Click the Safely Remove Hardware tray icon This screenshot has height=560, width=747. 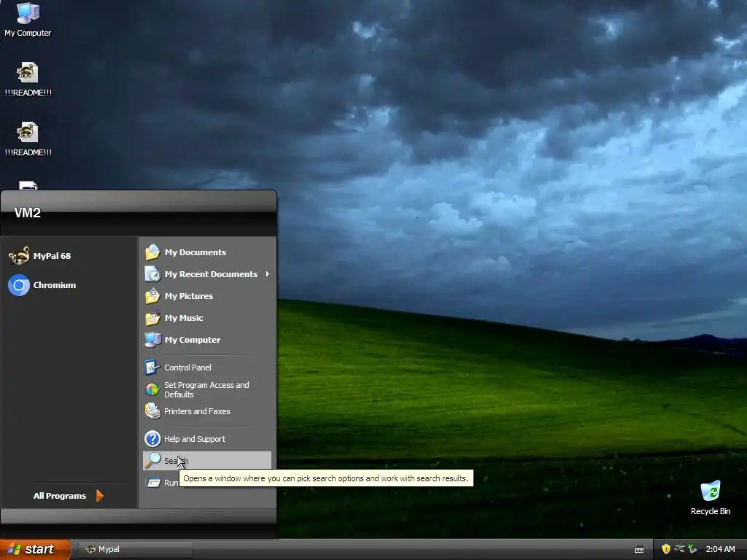pos(679,549)
